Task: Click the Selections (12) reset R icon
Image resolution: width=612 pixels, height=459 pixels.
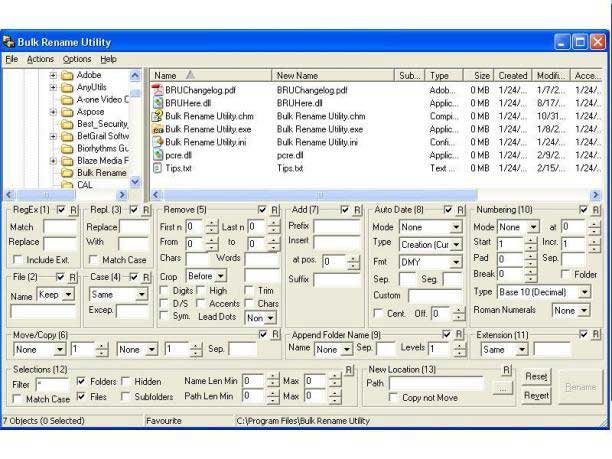Action: 349,369
